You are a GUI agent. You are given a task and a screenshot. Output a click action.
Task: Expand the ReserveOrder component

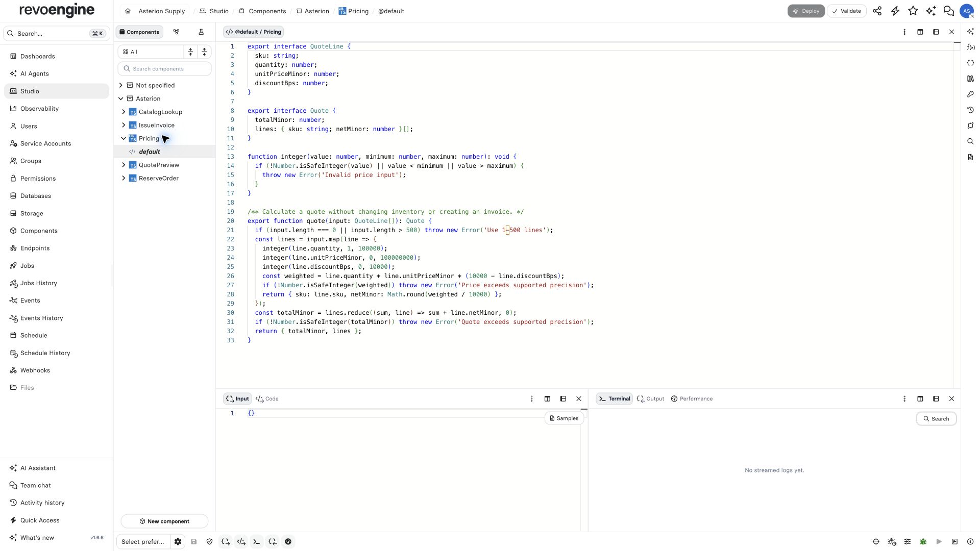(124, 178)
